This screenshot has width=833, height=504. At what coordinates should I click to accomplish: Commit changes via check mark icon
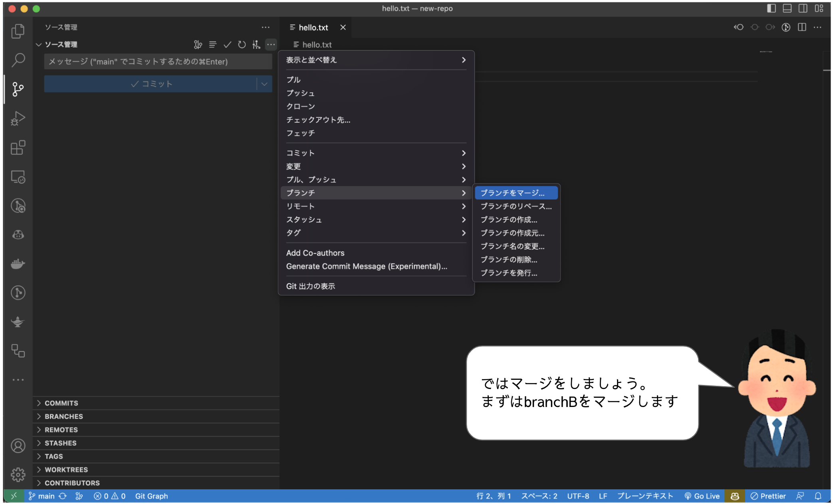(228, 44)
